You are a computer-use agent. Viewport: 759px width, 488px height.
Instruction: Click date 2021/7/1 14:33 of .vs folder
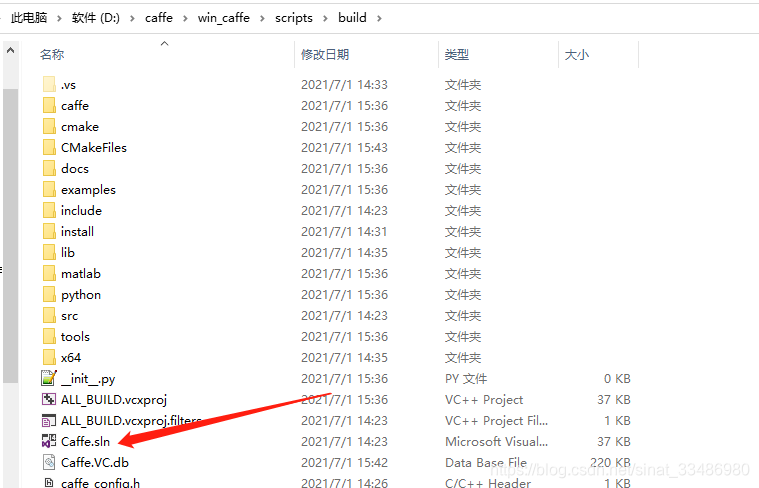click(344, 84)
